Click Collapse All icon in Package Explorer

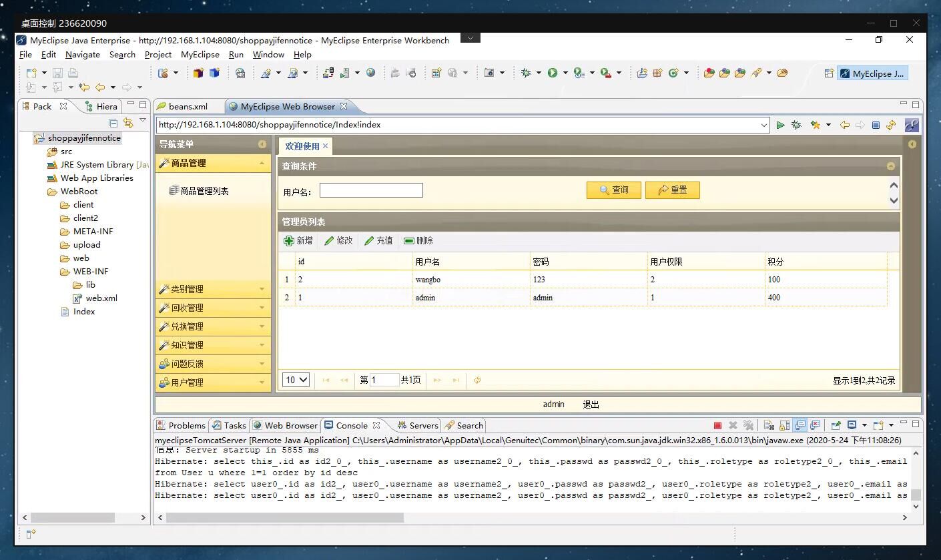(113, 123)
